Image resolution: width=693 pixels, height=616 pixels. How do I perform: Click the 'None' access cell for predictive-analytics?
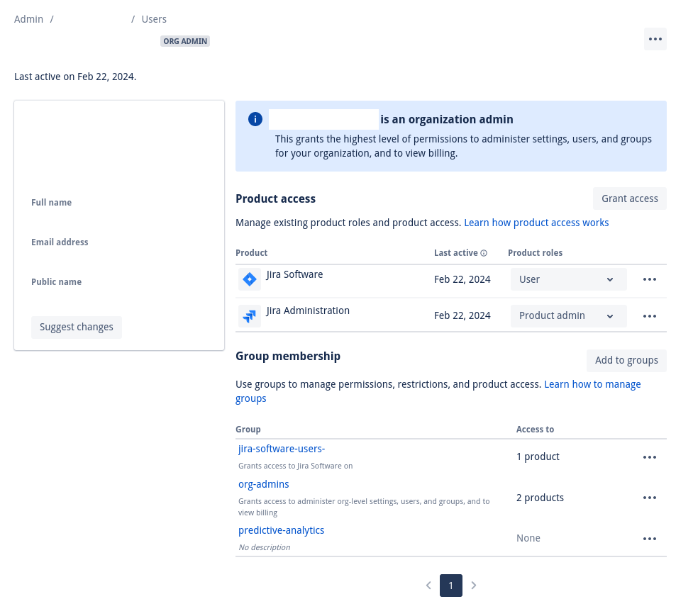[x=528, y=538]
